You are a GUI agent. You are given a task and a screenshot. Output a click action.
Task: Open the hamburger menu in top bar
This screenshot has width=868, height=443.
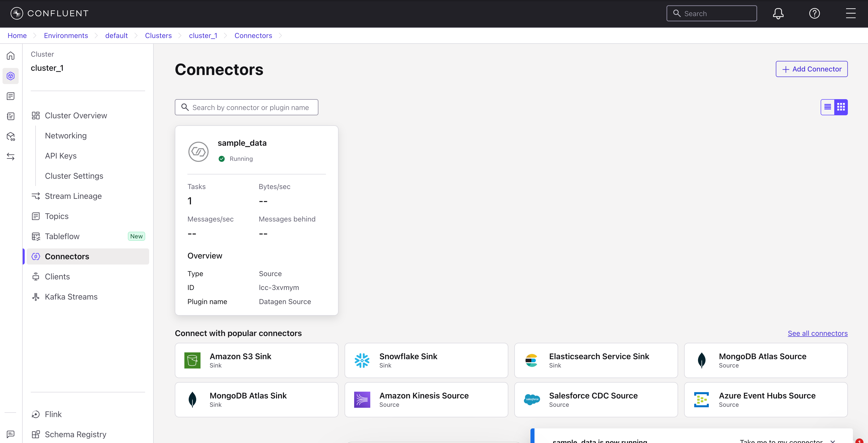pyautogui.click(x=850, y=13)
